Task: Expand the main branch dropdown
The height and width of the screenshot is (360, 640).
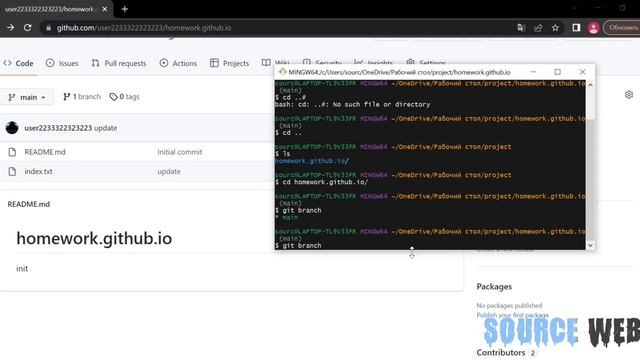Action: [27, 97]
